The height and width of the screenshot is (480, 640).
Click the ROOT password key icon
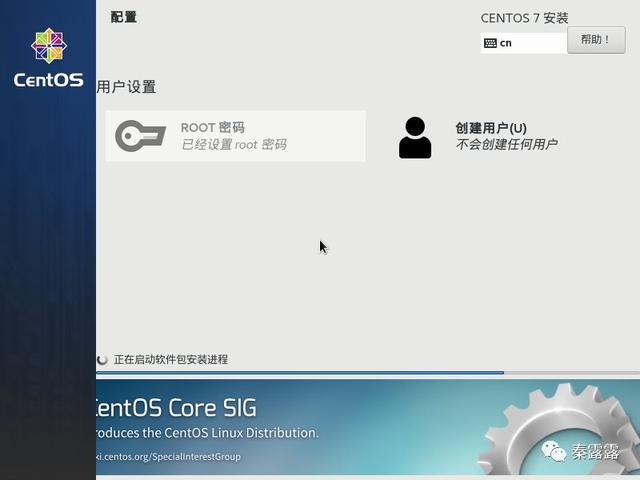[x=140, y=136]
